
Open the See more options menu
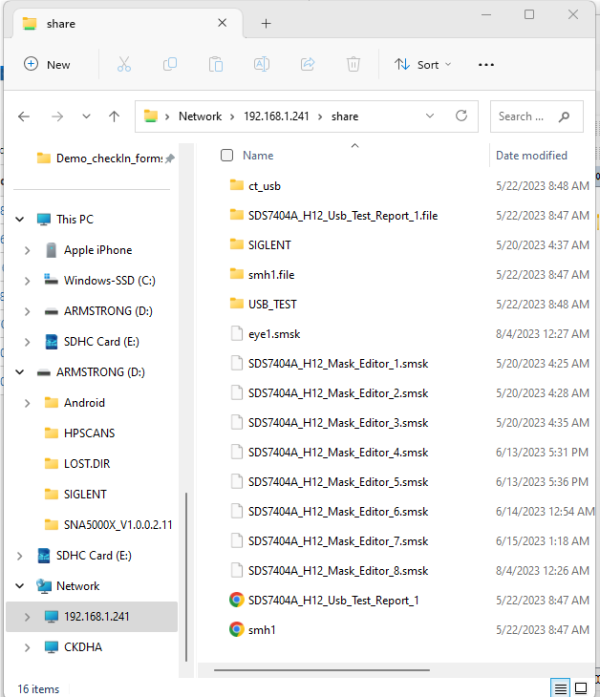coord(487,64)
